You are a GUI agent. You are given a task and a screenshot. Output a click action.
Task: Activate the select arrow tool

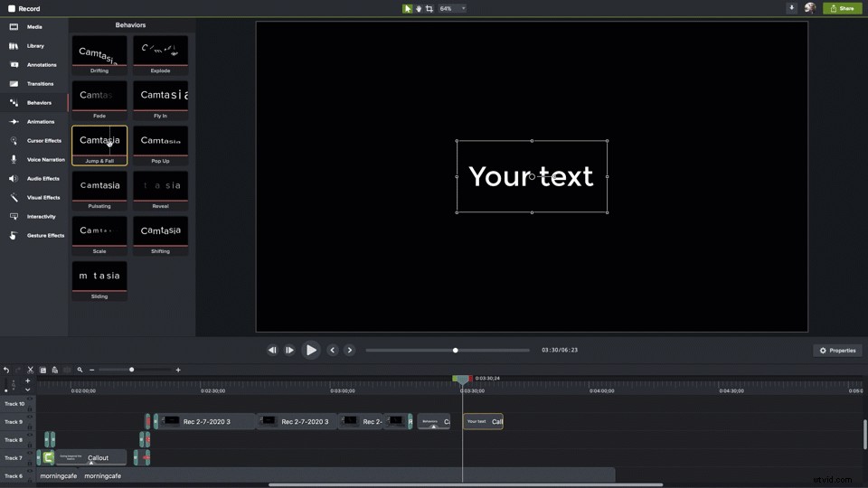click(407, 8)
